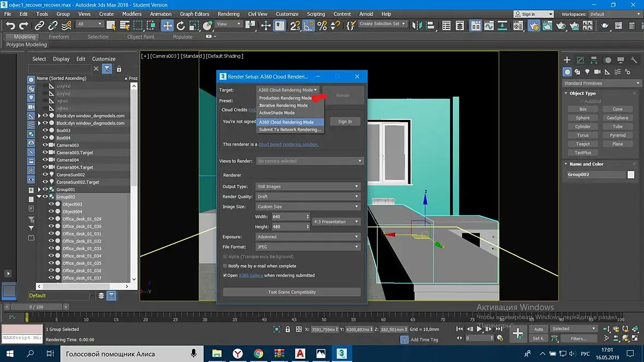Collapse the Group002 tree node
Image resolution: width=644 pixels, height=362 pixels.
point(39,197)
